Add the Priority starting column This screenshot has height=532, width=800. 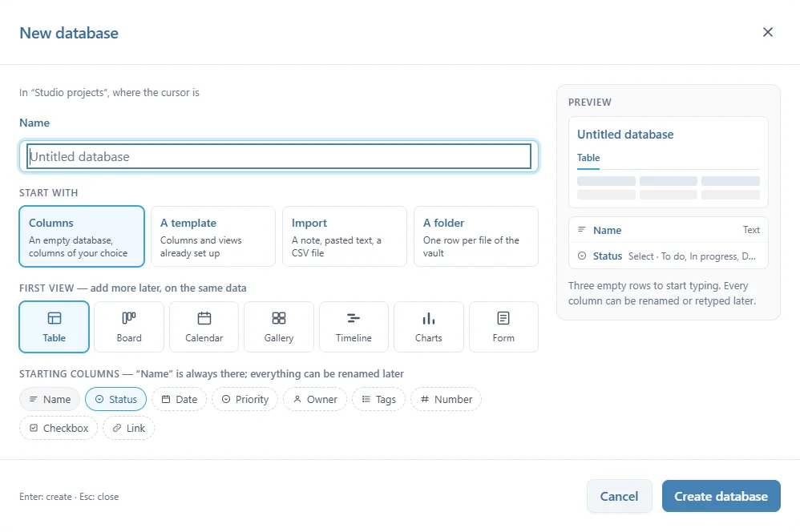245,399
